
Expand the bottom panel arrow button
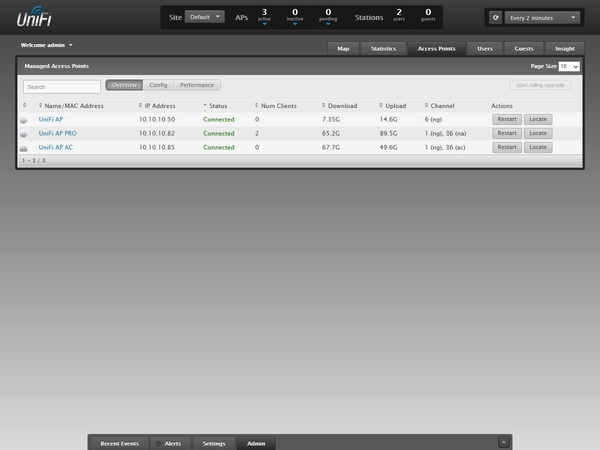point(504,442)
